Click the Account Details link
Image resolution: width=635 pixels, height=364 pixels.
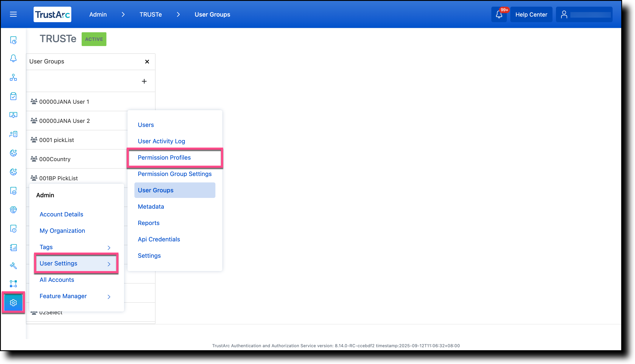coord(61,214)
